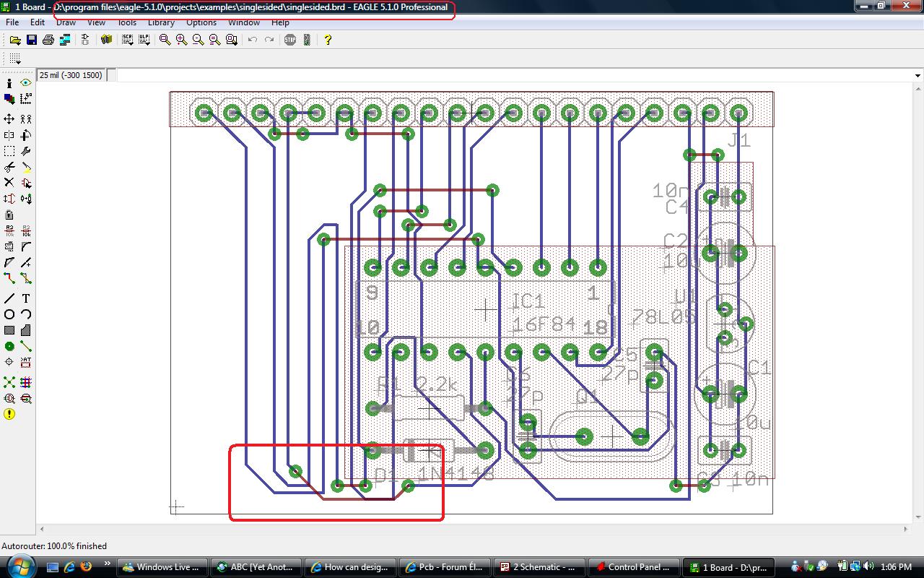The image size is (924, 578).
Task: Open the Library menu
Action: pos(161,22)
